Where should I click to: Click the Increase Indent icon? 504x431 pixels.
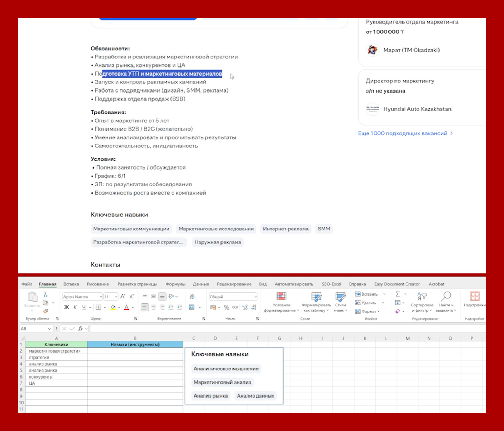(x=180, y=307)
